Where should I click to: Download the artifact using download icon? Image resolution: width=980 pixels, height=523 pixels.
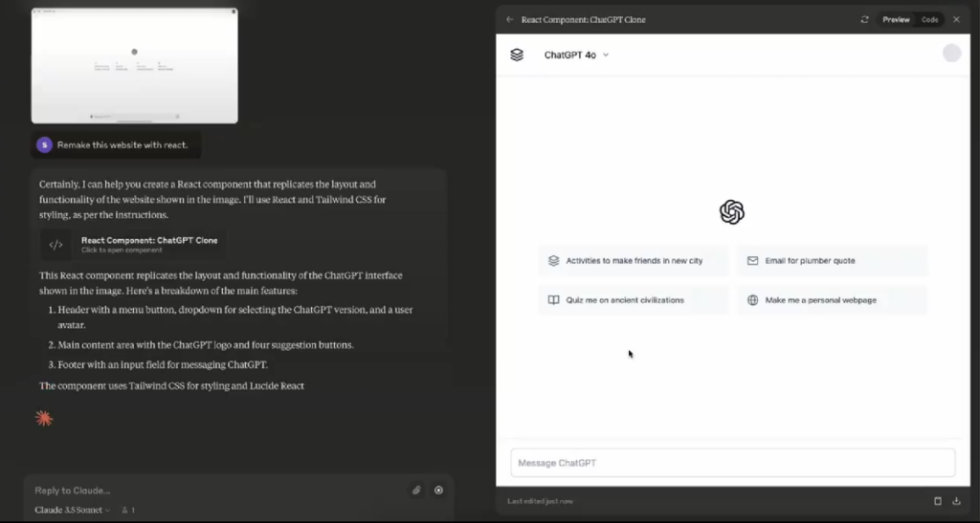(956, 501)
